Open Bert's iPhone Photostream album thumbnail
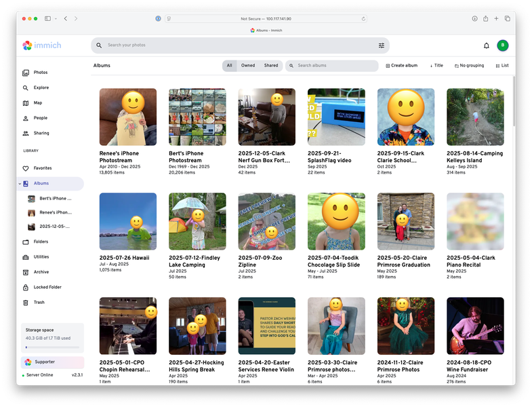This screenshot has height=407, width=532. pos(197,117)
